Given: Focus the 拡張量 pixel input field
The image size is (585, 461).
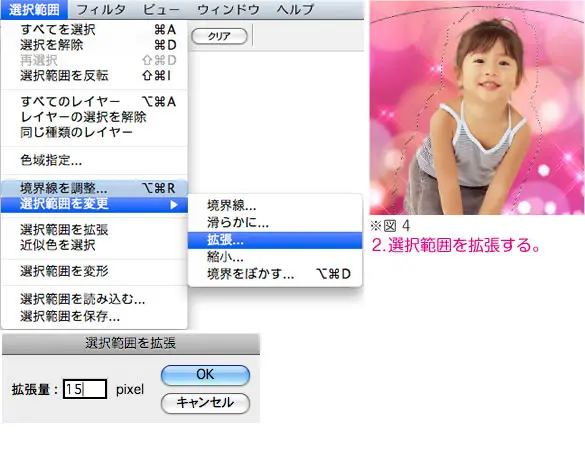Looking at the screenshot, I should click(85, 389).
